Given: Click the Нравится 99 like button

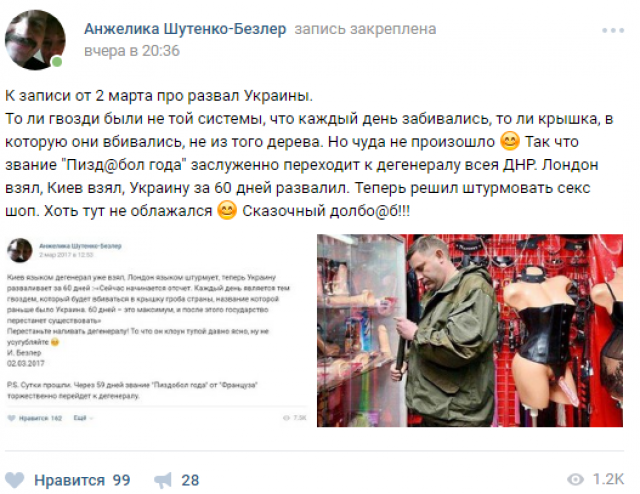Looking at the screenshot, I should coord(68,480).
